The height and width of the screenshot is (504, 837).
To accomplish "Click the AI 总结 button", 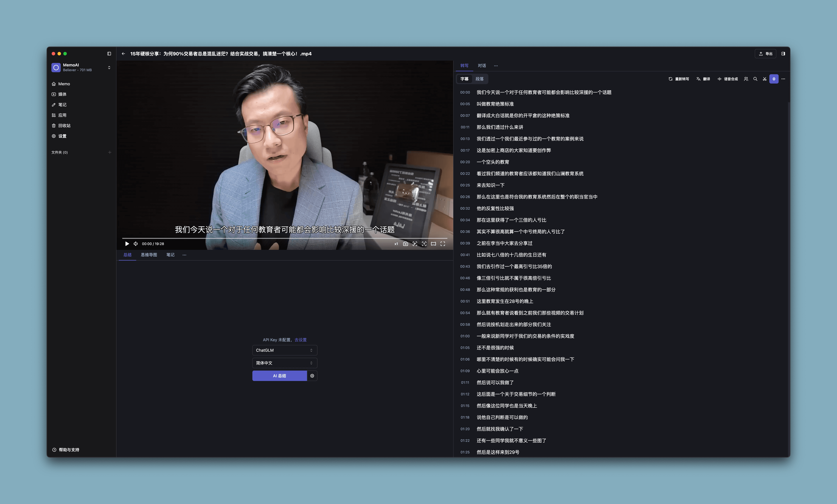I will 280,376.
